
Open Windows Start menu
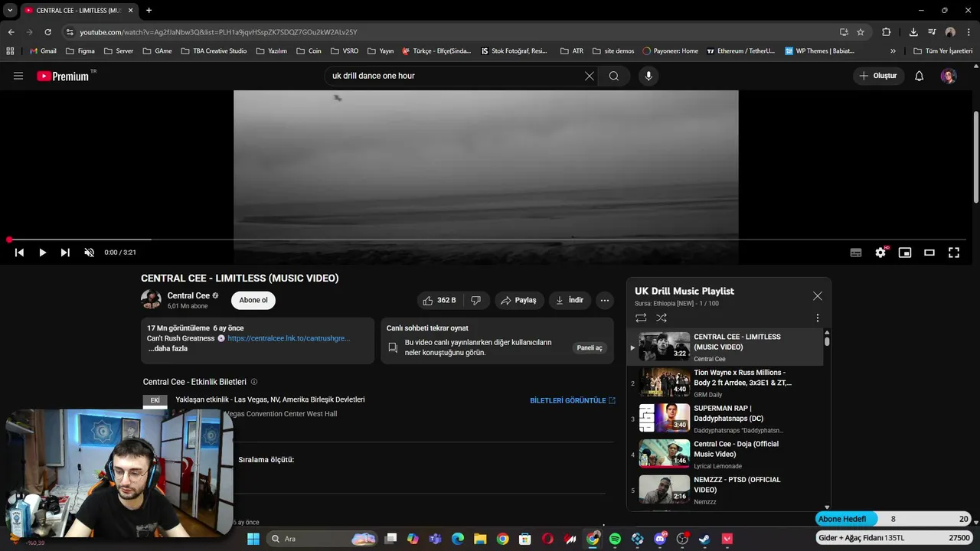[253, 539]
